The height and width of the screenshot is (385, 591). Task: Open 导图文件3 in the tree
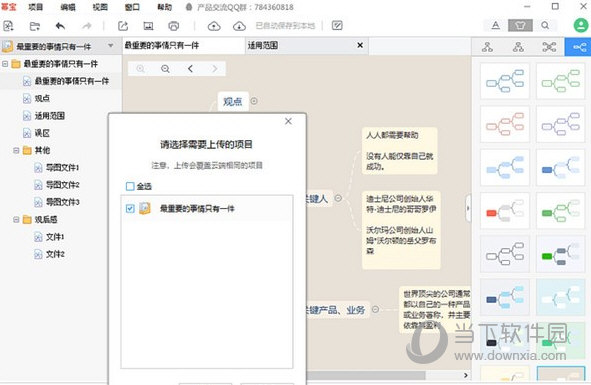63,202
